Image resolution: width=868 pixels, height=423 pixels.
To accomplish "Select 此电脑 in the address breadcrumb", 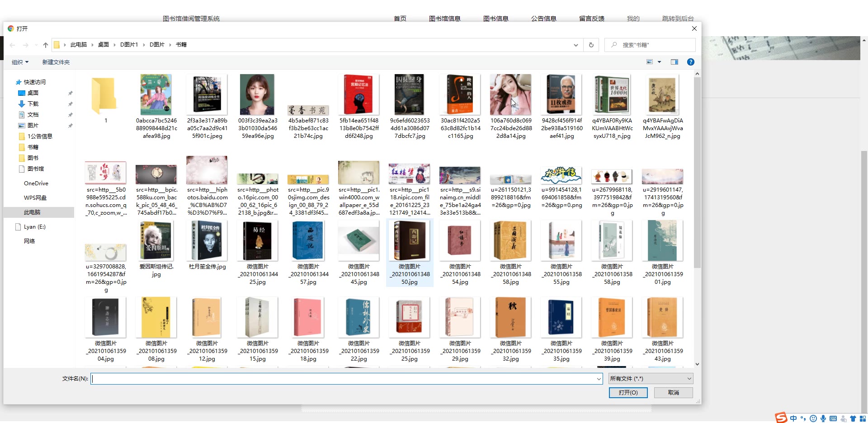I will click(78, 45).
